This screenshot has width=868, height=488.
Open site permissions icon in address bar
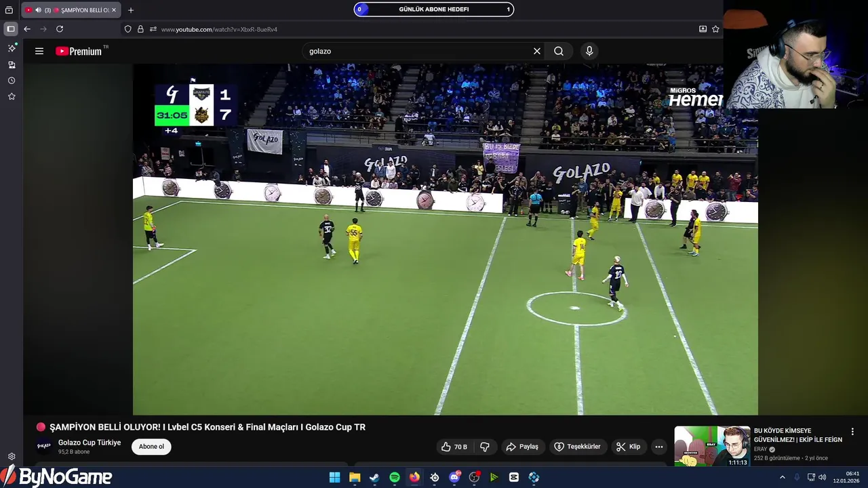[153, 29]
